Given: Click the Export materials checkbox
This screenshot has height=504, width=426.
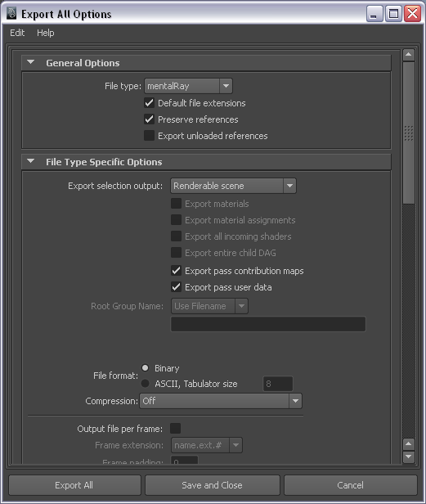Looking at the screenshot, I should (176, 204).
